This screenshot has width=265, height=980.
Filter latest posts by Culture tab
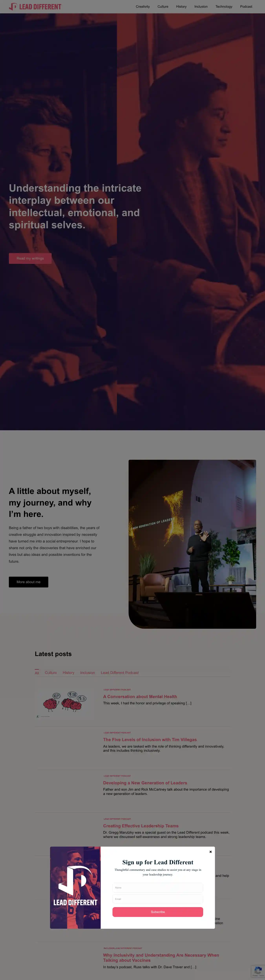[x=51, y=673]
